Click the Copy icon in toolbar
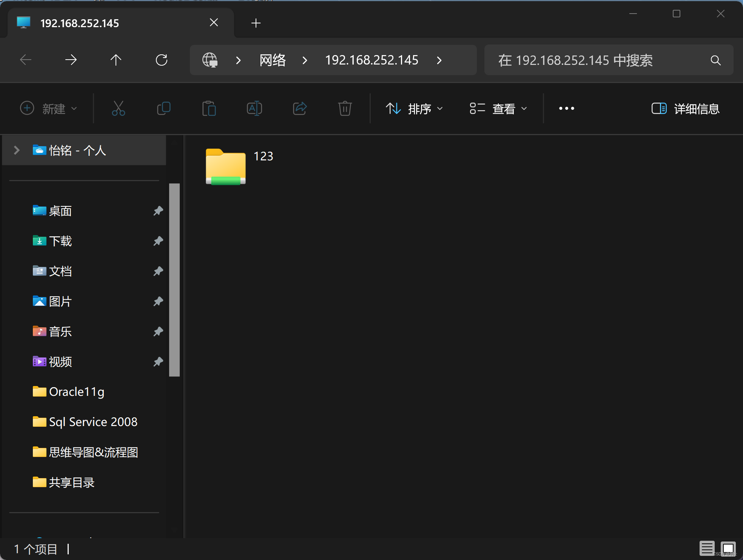The image size is (743, 560). [164, 109]
